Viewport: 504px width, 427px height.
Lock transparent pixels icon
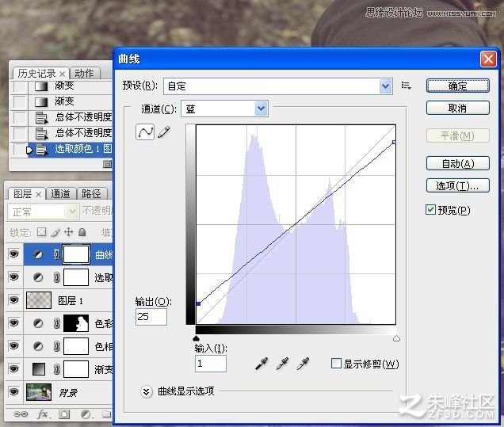[x=42, y=231]
